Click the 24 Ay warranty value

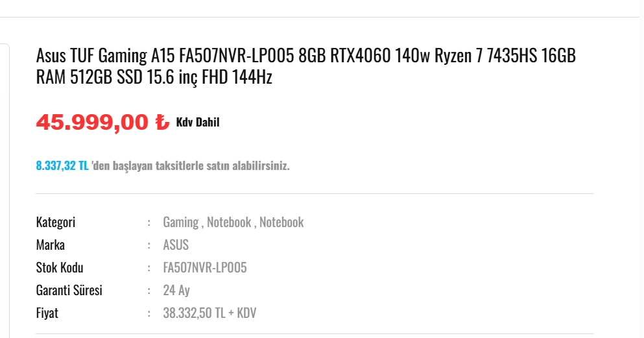pyautogui.click(x=176, y=291)
